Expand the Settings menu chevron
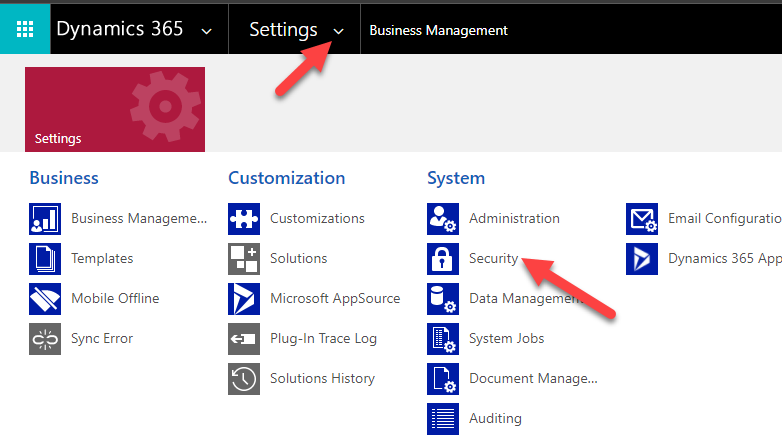The height and width of the screenshot is (438, 782). point(338,31)
